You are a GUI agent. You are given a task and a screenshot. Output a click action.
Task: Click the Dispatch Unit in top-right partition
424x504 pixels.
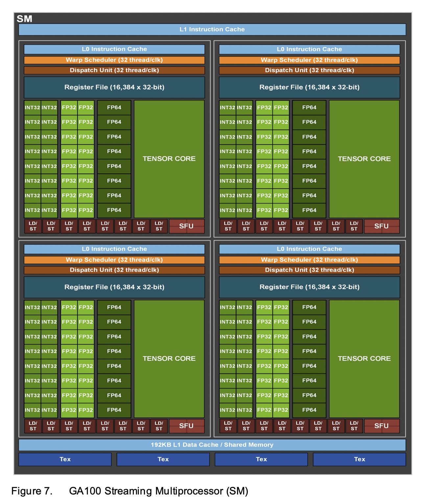309,70
